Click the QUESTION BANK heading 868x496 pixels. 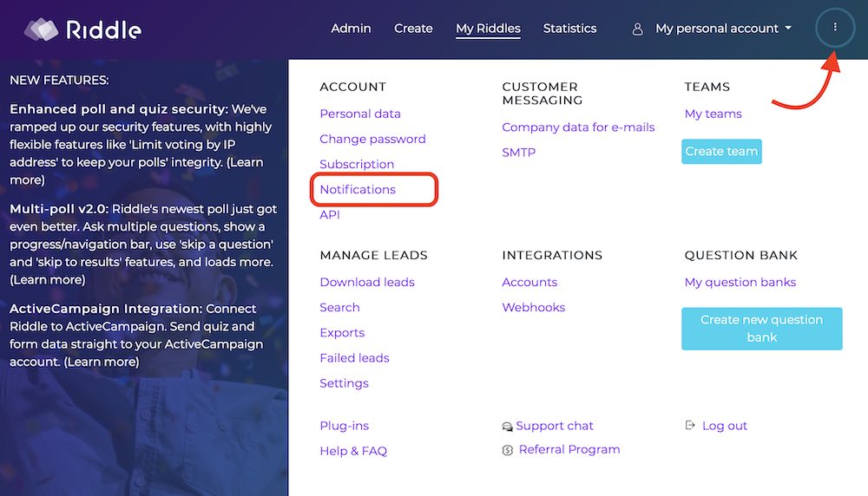740,256
